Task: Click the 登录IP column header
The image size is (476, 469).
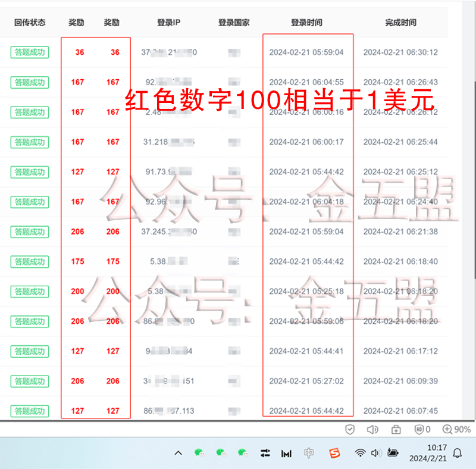Action: pos(168,23)
